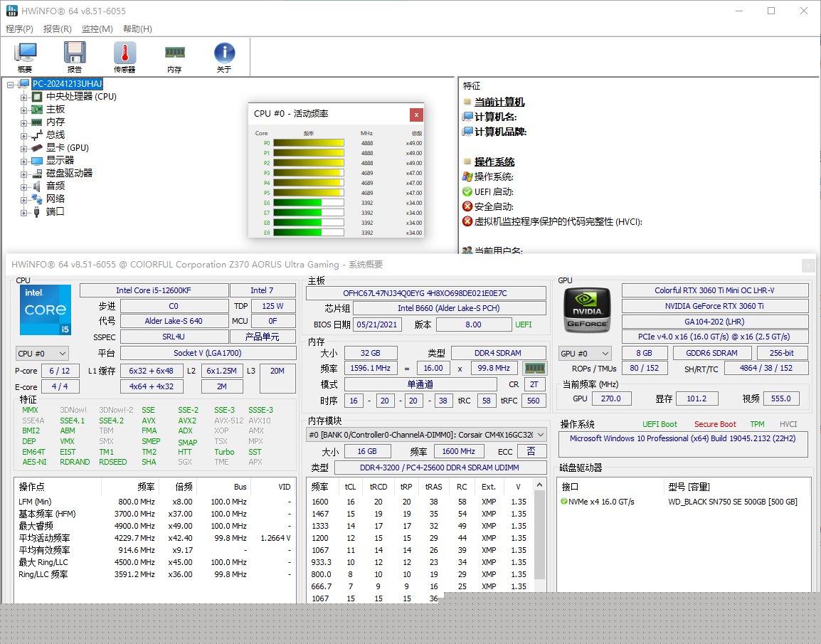The image size is (821, 644).
Task: Click the computer icon next to PC-20241213UHAJ
Action: click(x=24, y=84)
